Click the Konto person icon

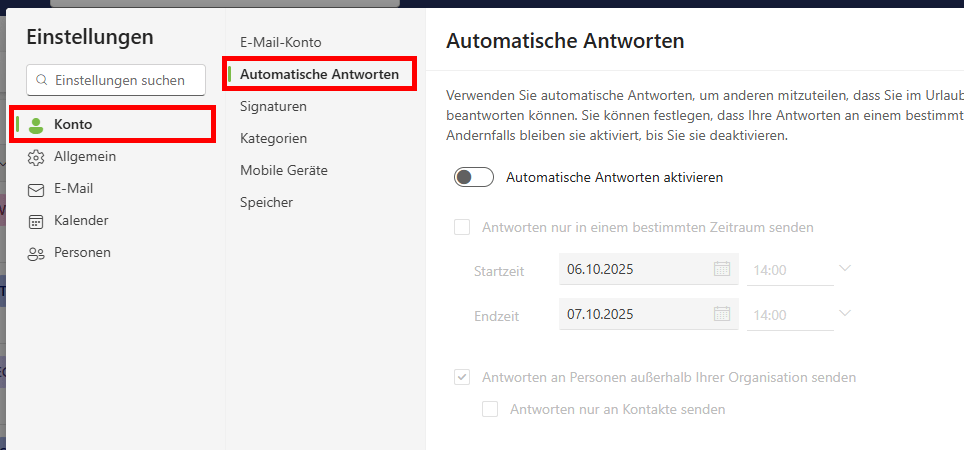click(x=37, y=125)
